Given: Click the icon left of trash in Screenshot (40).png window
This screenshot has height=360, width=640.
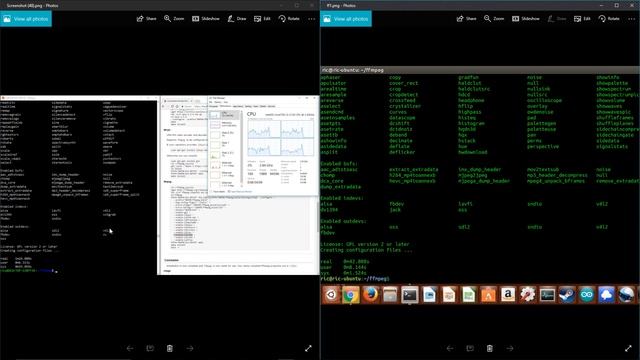Looking at the screenshot, I should [150, 348].
